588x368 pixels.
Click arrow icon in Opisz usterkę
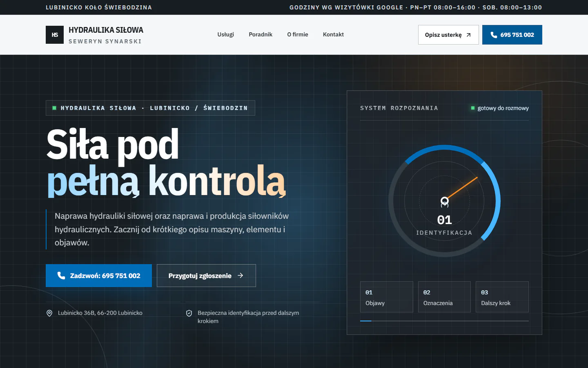(x=469, y=35)
